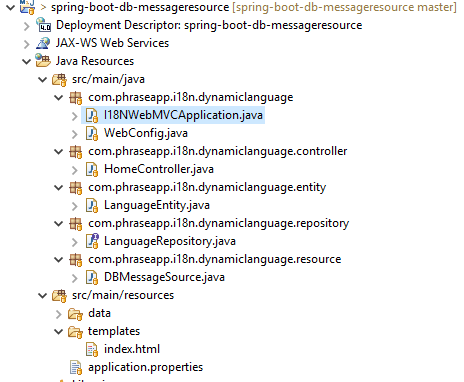Click the I18NWebMVCApplication.java file icon
This screenshot has height=382, width=464.
(92, 115)
